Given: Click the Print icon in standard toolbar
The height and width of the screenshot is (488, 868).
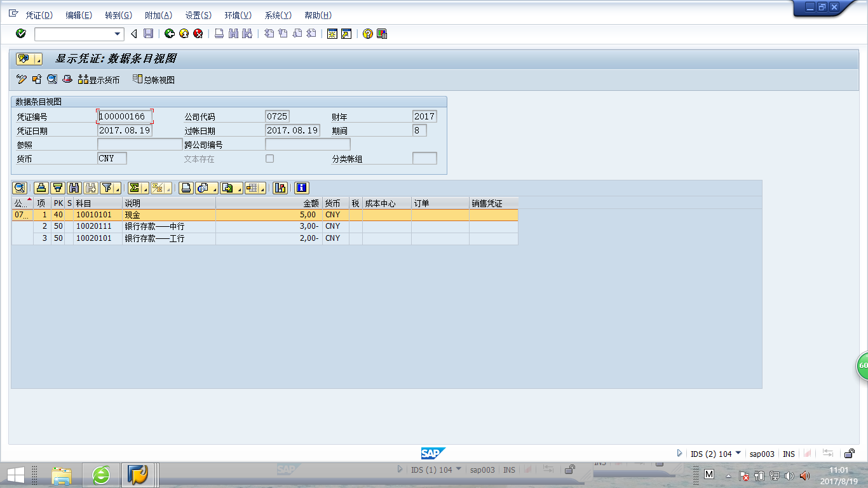Looking at the screenshot, I should pos(219,34).
